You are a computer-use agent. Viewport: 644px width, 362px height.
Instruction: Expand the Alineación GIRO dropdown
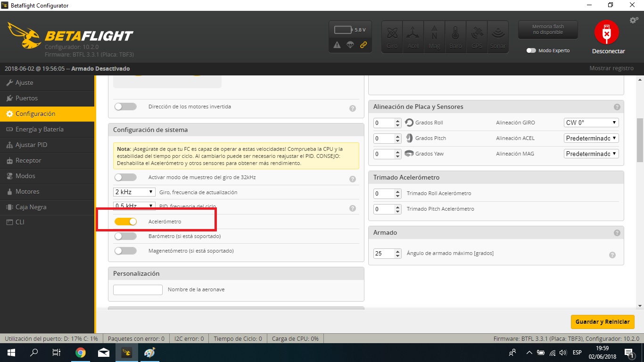pos(591,123)
